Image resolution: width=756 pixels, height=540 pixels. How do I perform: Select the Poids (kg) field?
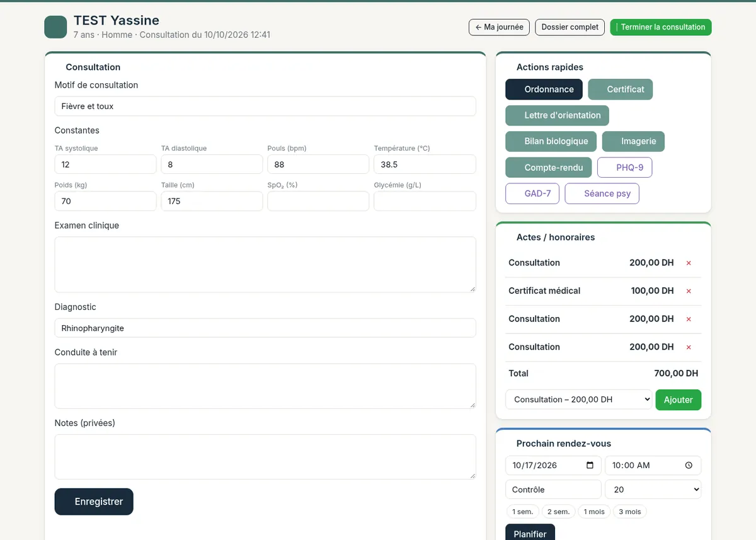[105, 201]
